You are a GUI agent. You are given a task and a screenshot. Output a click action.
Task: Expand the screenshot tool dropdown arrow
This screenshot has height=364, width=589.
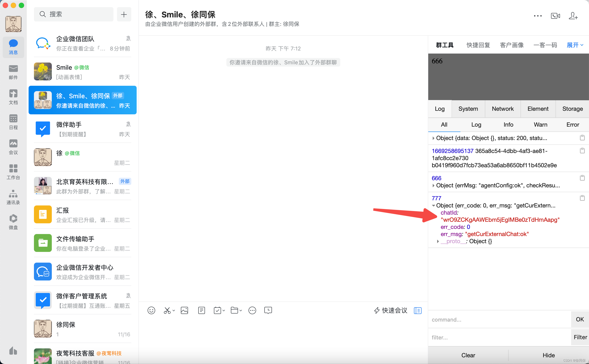point(173,311)
